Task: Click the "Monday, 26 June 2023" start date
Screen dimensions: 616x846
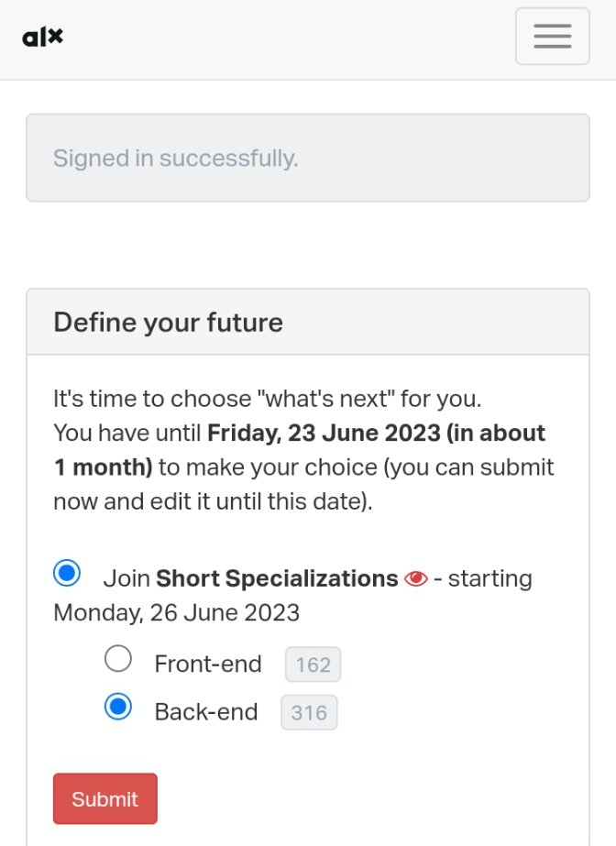Action: [x=176, y=612]
